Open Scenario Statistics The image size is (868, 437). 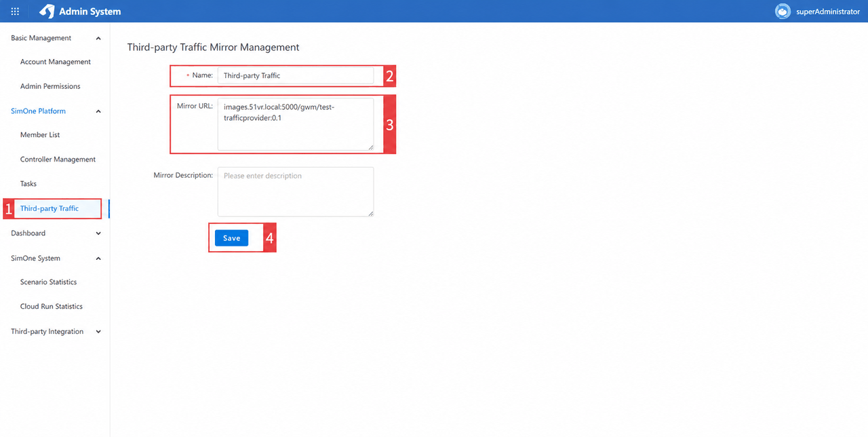(48, 282)
